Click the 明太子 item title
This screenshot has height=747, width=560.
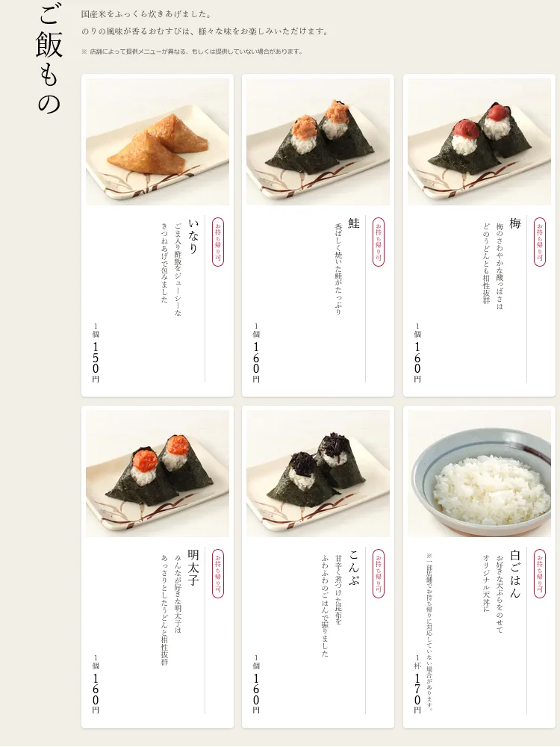193,568
